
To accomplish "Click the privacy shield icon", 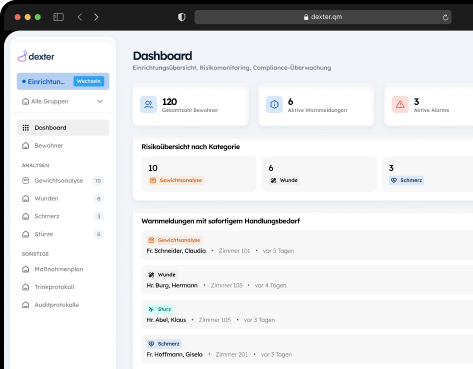I will (182, 17).
